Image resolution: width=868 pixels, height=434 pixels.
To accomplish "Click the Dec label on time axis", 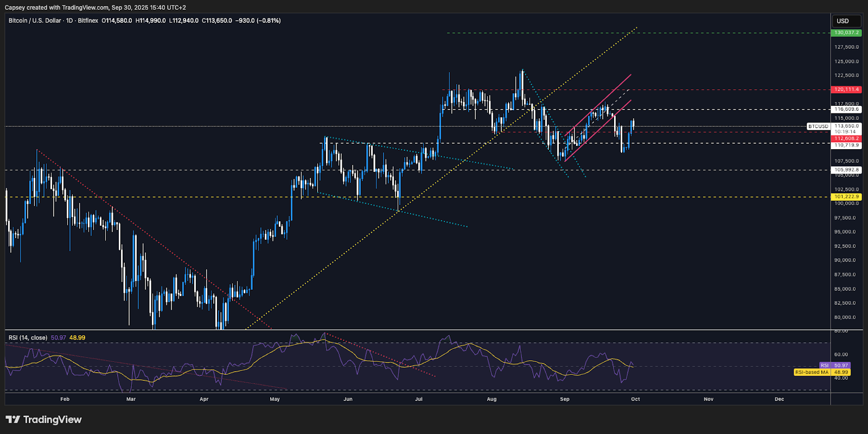I will tap(779, 399).
